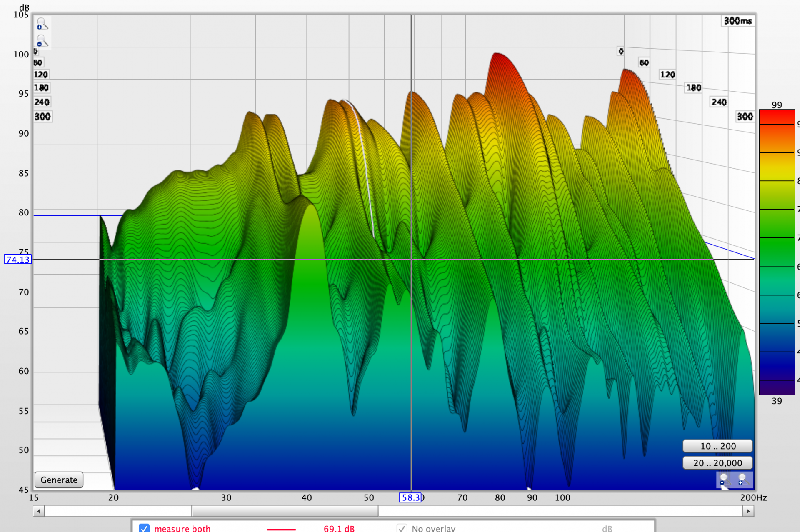Viewport: 800px width, 532px height.
Task: Set frequency range to 20 .. 20,000
Action: [x=717, y=463]
